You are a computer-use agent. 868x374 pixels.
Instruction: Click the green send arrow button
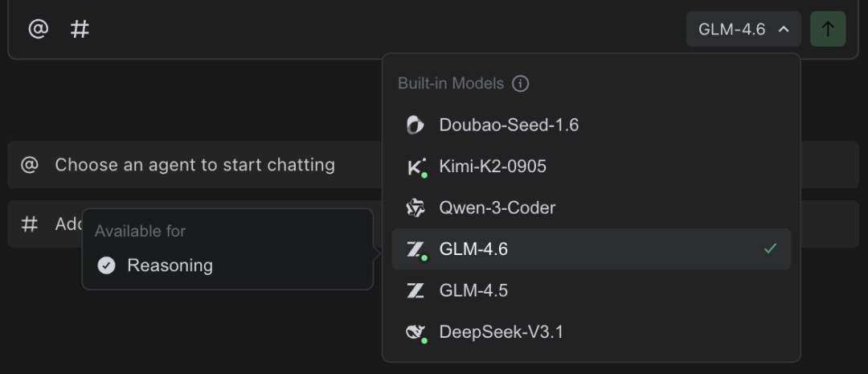click(828, 29)
